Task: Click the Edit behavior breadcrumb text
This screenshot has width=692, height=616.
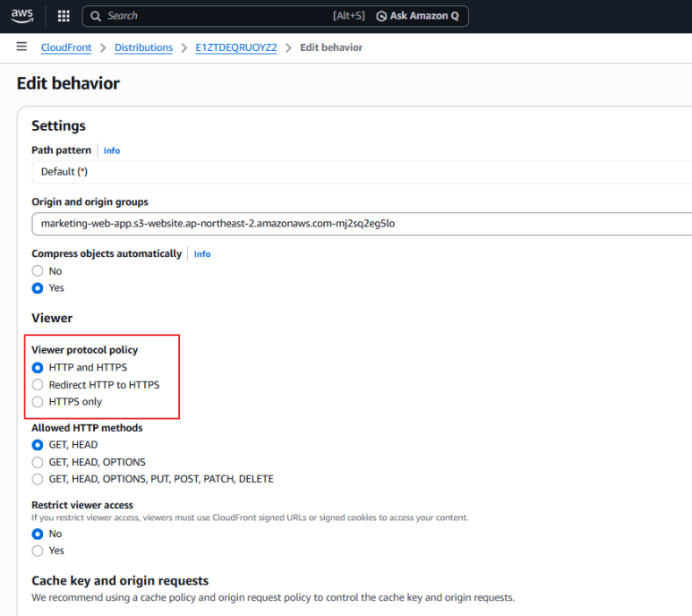Action: [x=331, y=47]
